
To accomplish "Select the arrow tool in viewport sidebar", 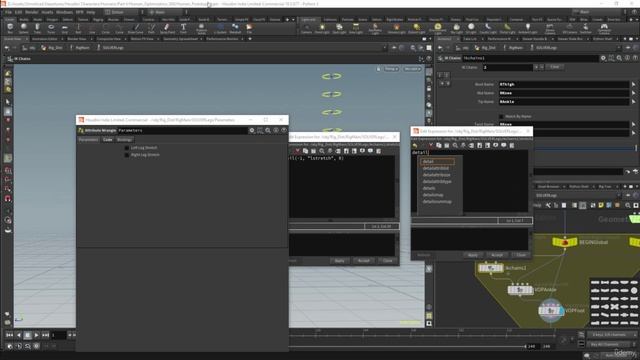I will pyautogui.click(x=7, y=102).
